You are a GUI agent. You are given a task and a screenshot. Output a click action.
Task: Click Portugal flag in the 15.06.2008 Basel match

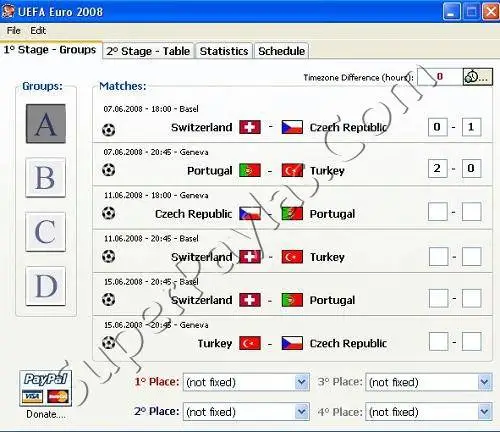point(292,300)
